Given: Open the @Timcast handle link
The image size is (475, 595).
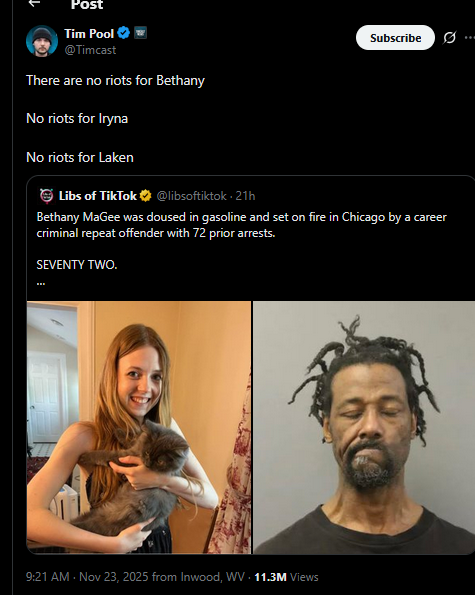Looking at the screenshot, I should (x=90, y=50).
